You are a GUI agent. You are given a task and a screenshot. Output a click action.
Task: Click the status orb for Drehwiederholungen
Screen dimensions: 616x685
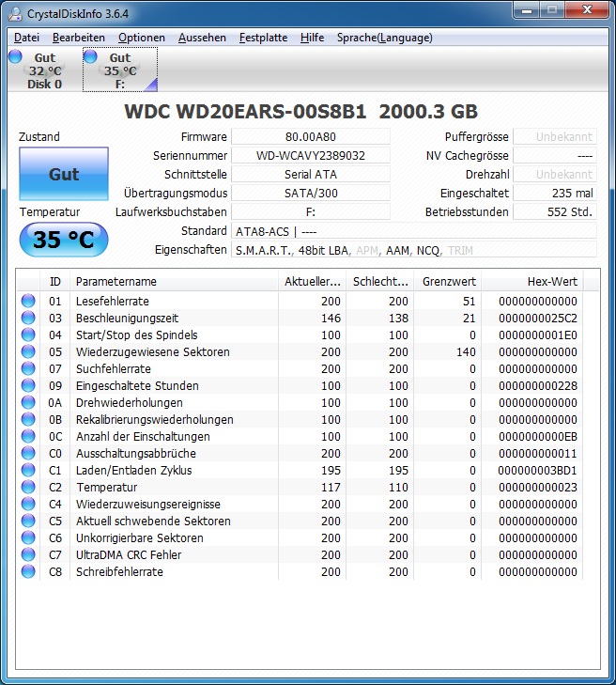point(28,402)
